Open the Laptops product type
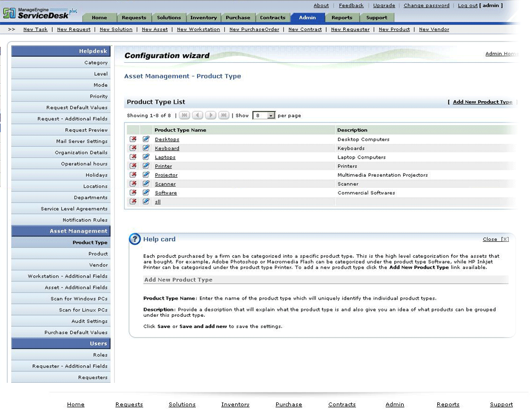The height and width of the screenshot is (411, 532). click(165, 157)
